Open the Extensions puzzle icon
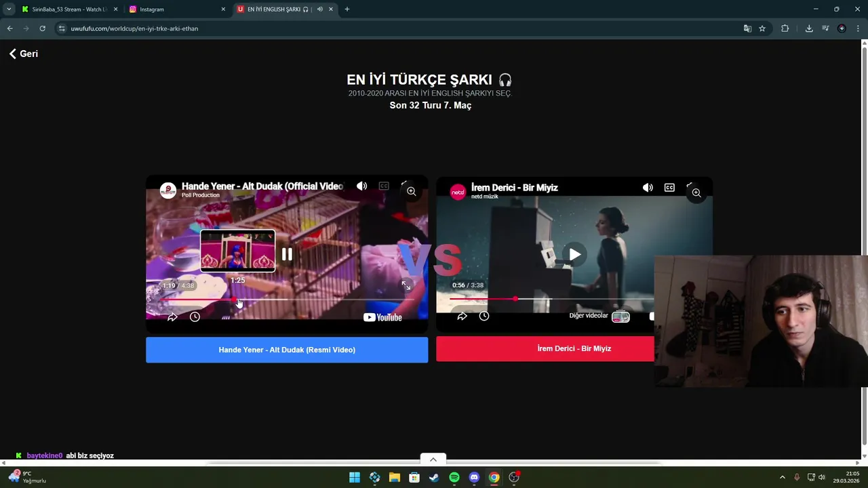Image resolution: width=868 pixels, height=488 pixels. pos(785,28)
